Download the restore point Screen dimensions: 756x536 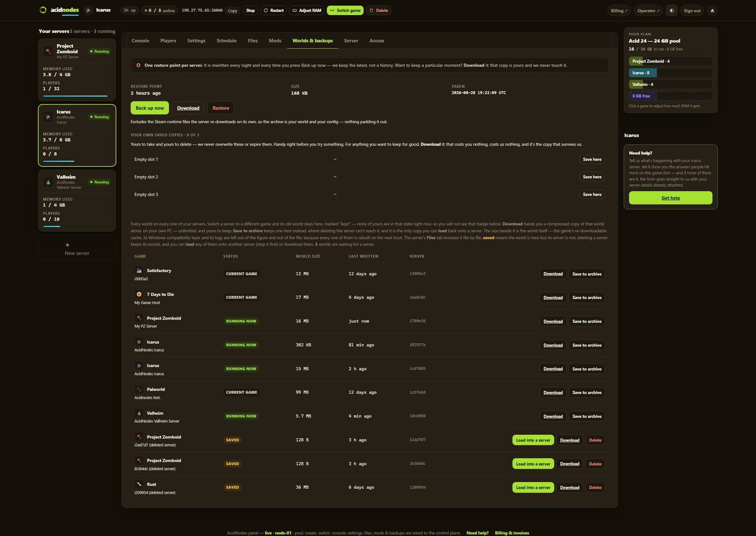coord(188,108)
